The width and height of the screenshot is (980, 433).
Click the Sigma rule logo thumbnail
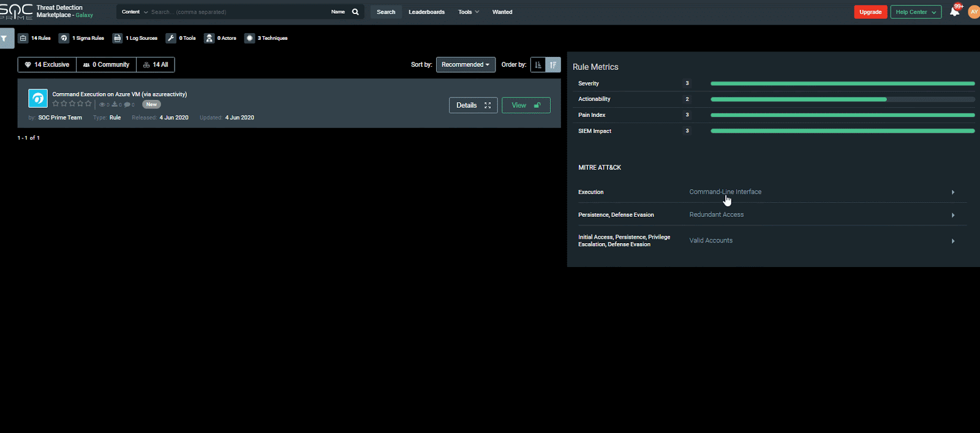tap(38, 98)
